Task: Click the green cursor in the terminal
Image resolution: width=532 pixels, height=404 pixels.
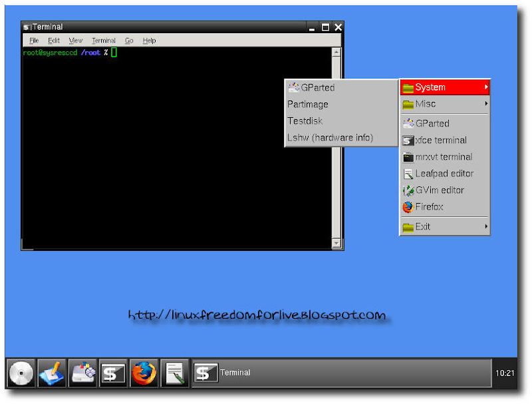Action: pyautogui.click(x=114, y=53)
